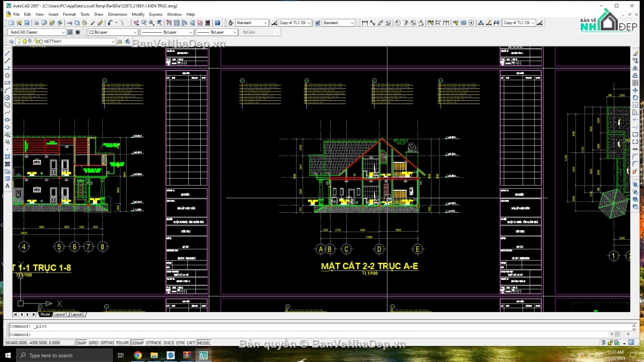Click the Windows search box on taskbar
644x362 pixels.
64,355
